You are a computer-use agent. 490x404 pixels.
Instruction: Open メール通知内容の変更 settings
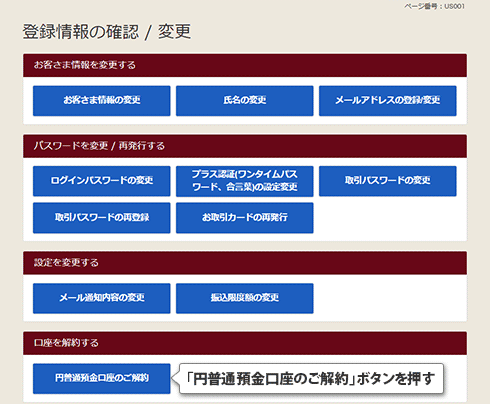tap(102, 298)
